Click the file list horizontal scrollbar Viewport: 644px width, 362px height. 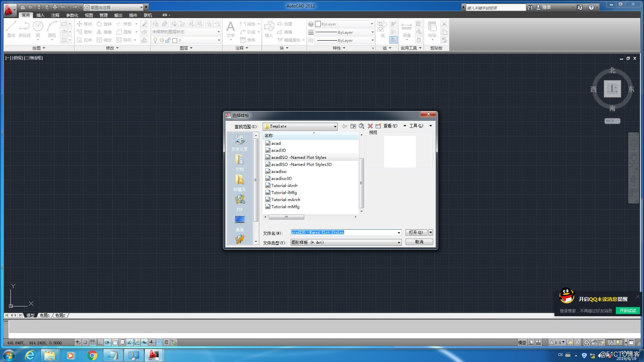click(x=286, y=217)
